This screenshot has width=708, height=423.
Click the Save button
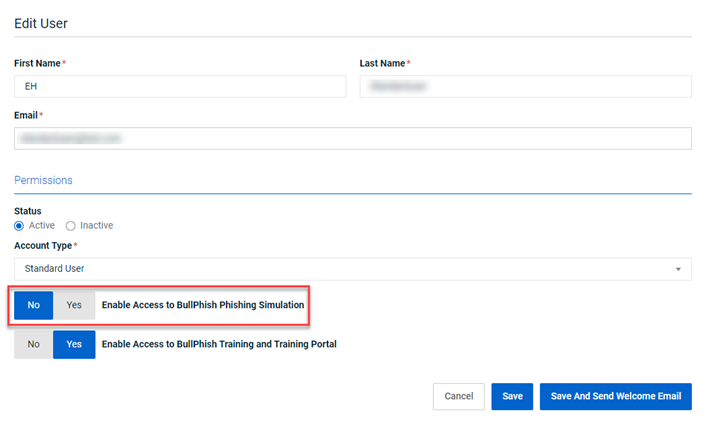[x=512, y=396]
